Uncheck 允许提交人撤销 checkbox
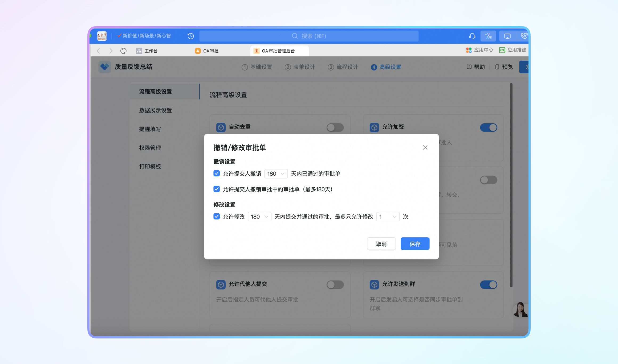Viewport: 618px width, 364px height. click(x=217, y=173)
